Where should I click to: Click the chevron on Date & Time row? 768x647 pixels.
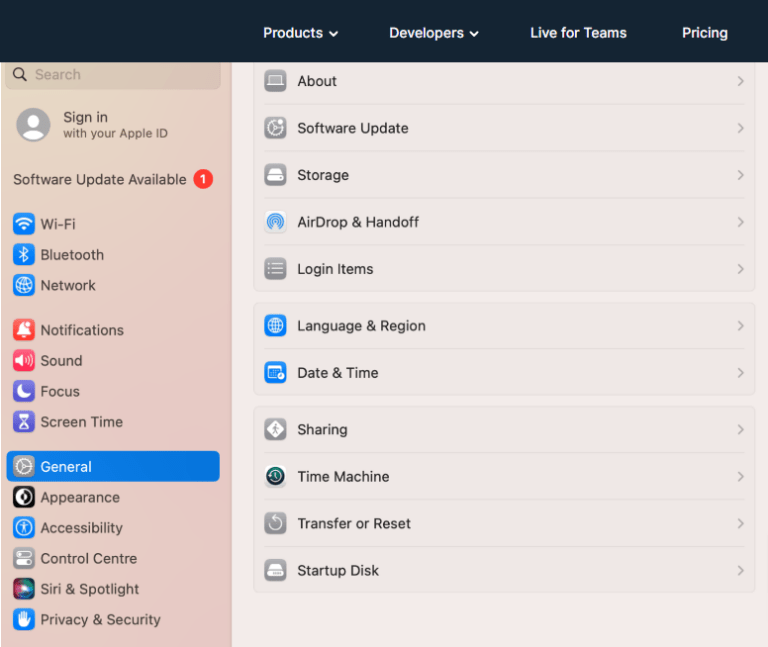pos(741,373)
